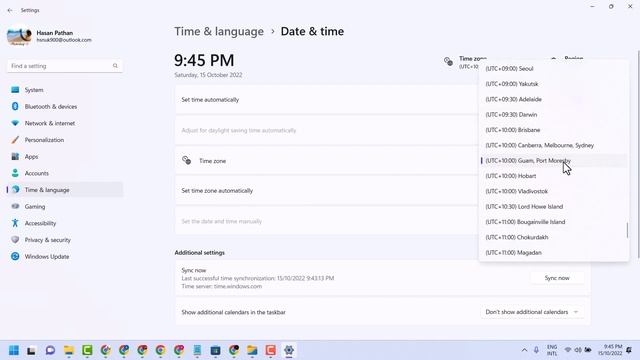Click the Set time zone automatically row
This screenshot has height=360, width=640.
[327, 191]
